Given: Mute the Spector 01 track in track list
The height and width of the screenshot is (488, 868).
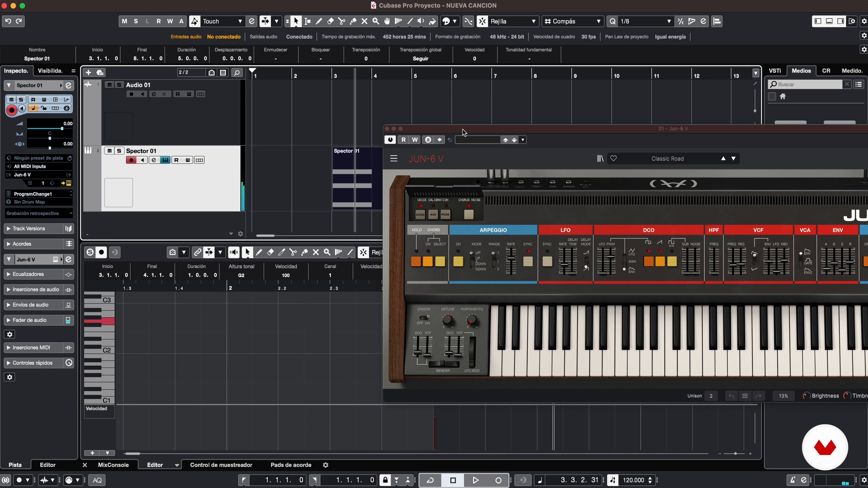Looking at the screenshot, I should (109, 151).
